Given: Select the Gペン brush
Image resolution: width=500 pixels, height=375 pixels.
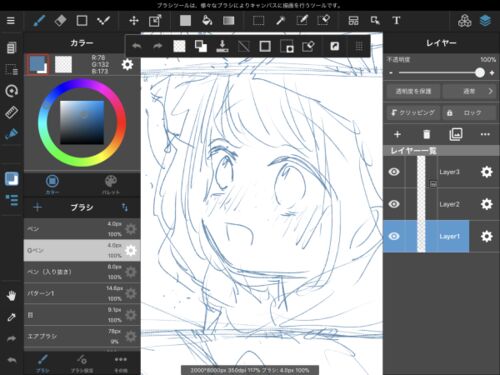Looking at the screenshot, I should [82, 250].
